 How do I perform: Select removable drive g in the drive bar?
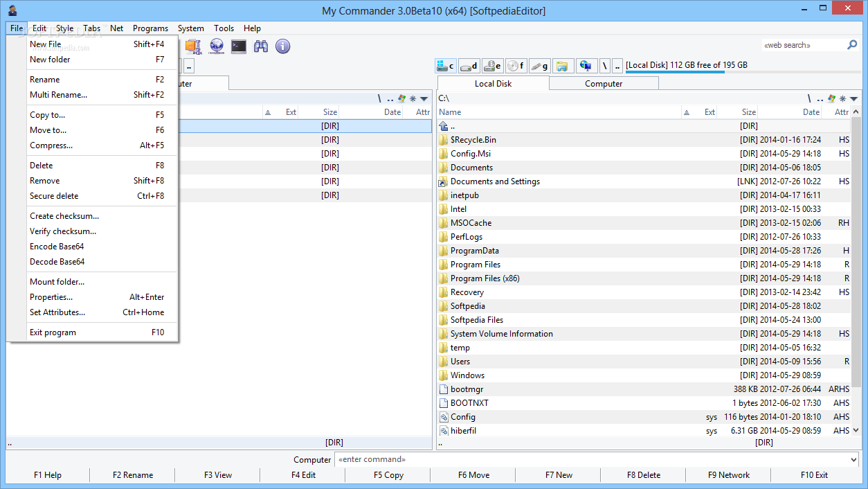pos(540,66)
